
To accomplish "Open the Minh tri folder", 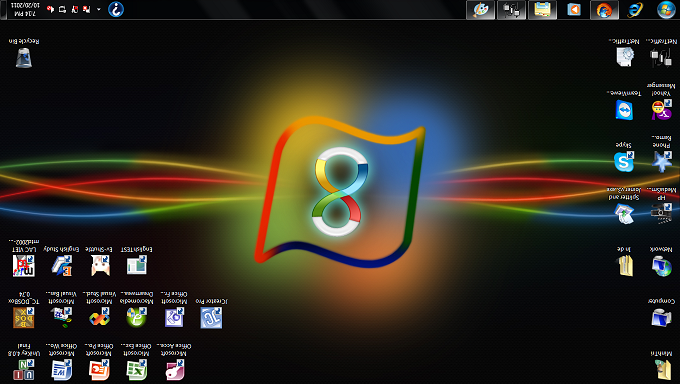I will click(661, 366).
